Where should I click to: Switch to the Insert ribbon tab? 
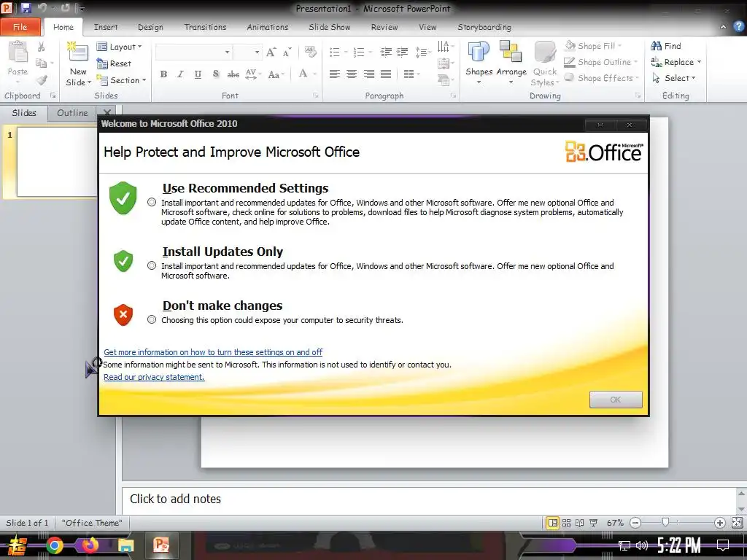click(x=105, y=27)
